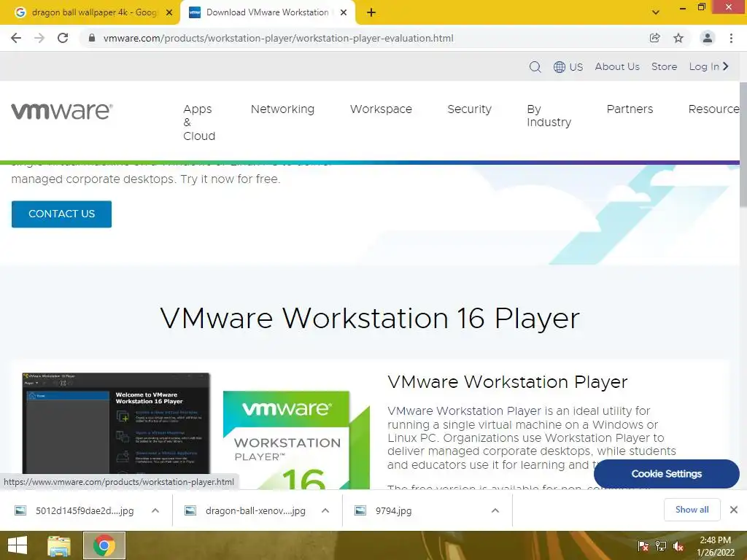Open the Resources menu
This screenshot has height=560, width=747.
713,109
